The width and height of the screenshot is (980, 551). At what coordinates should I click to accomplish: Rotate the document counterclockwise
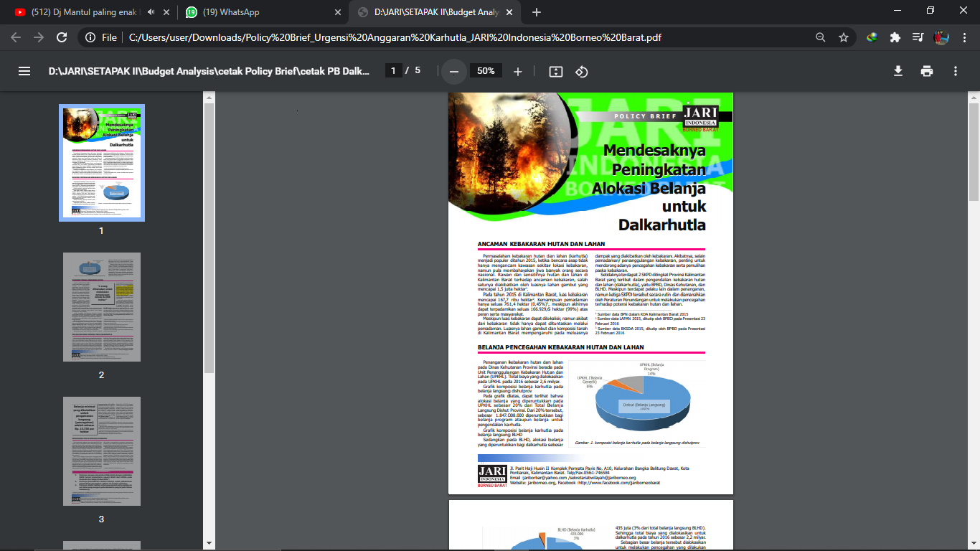point(582,71)
